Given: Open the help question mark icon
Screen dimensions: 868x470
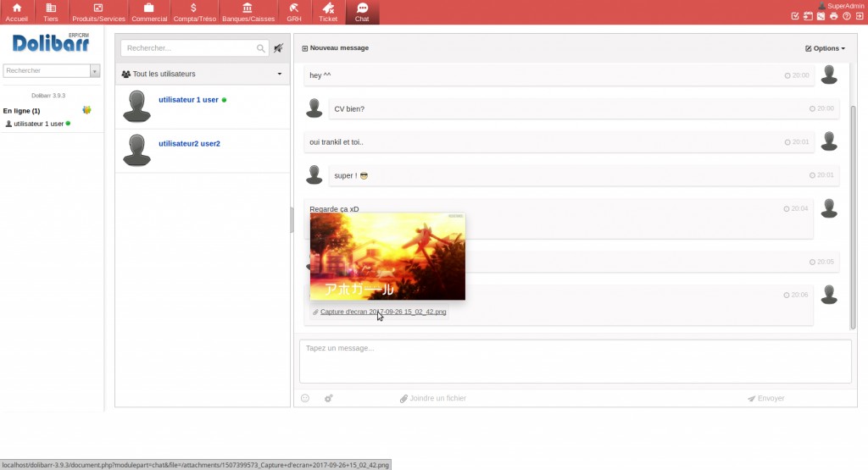Looking at the screenshot, I should click(846, 16).
